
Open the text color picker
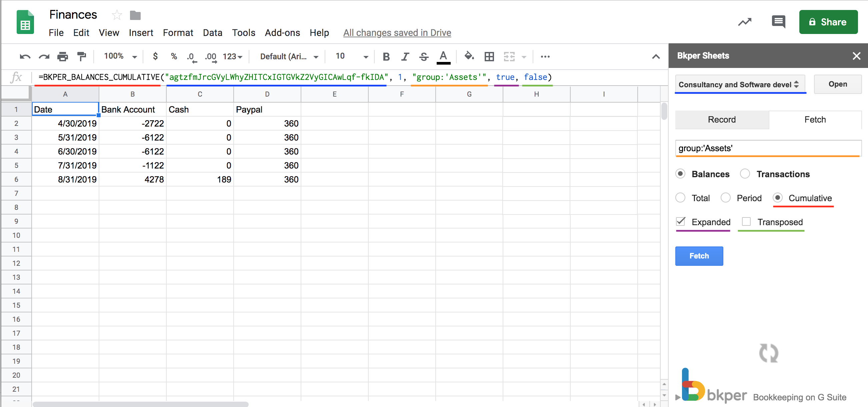pos(443,57)
